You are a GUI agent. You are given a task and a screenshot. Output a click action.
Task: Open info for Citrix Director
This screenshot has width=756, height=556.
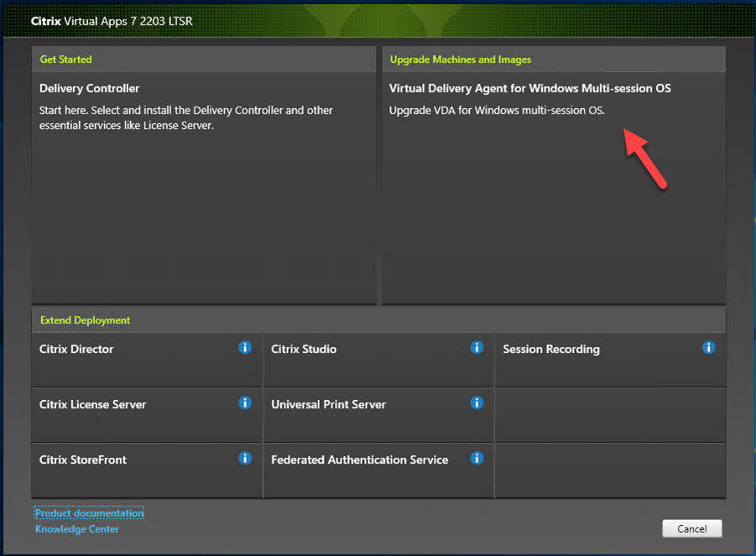[245, 347]
